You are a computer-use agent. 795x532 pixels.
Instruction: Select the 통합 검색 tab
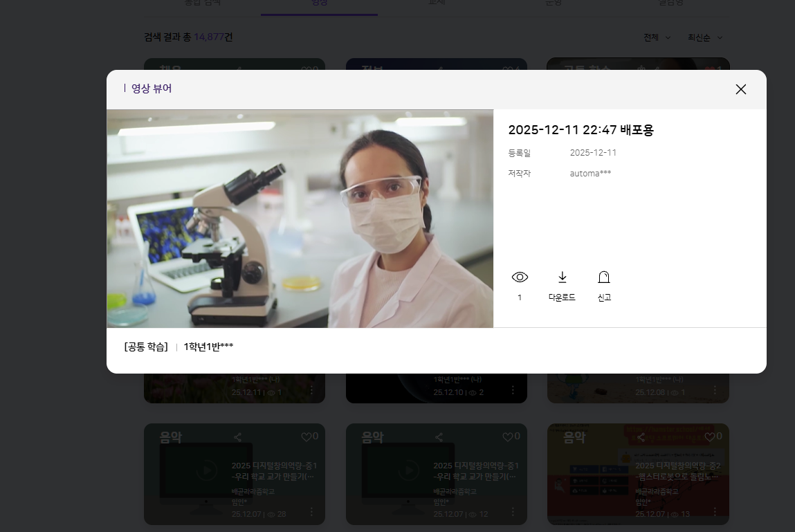pos(203,3)
